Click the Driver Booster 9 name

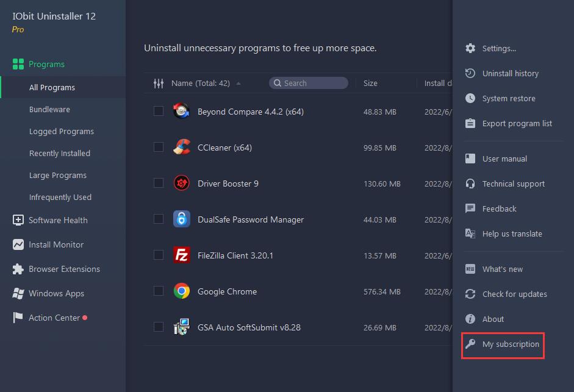(228, 184)
